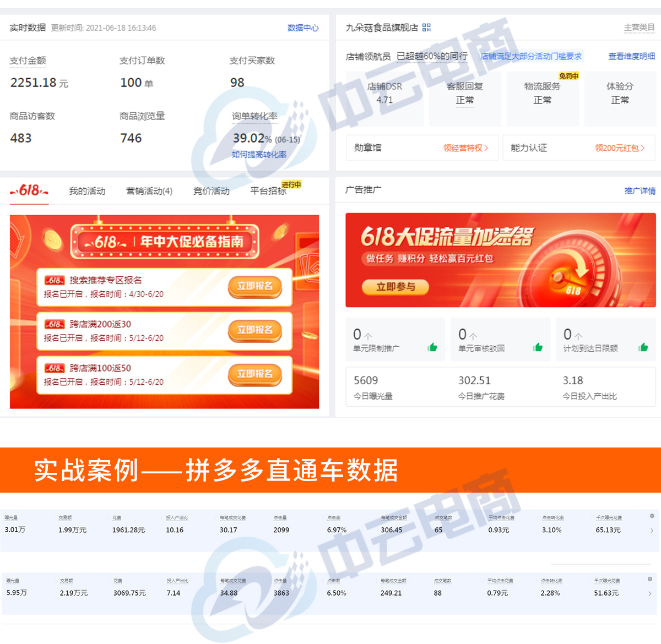The image size is (661, 644).
Task: Open the 618大促流量加速器 banner
Action: pyautogui.click(x=501, y=260)
